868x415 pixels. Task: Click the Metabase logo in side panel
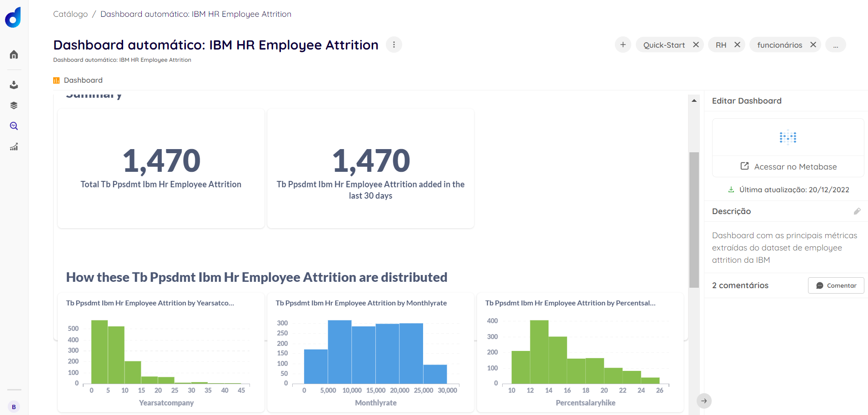tap(788, 137)
